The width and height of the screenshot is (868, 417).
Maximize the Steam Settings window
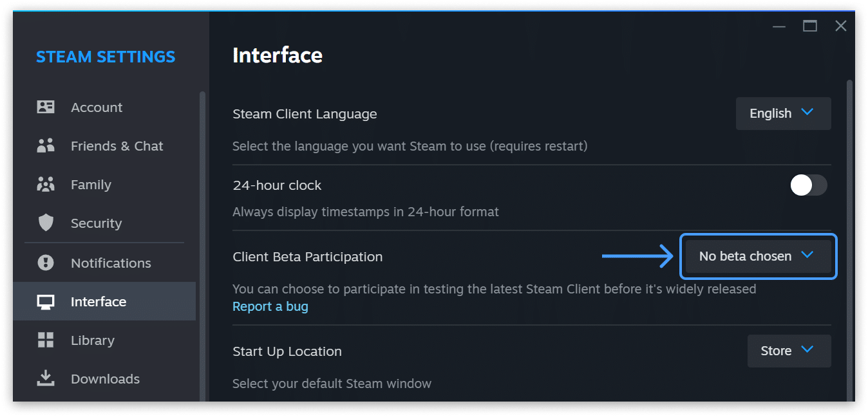point(809,26)
